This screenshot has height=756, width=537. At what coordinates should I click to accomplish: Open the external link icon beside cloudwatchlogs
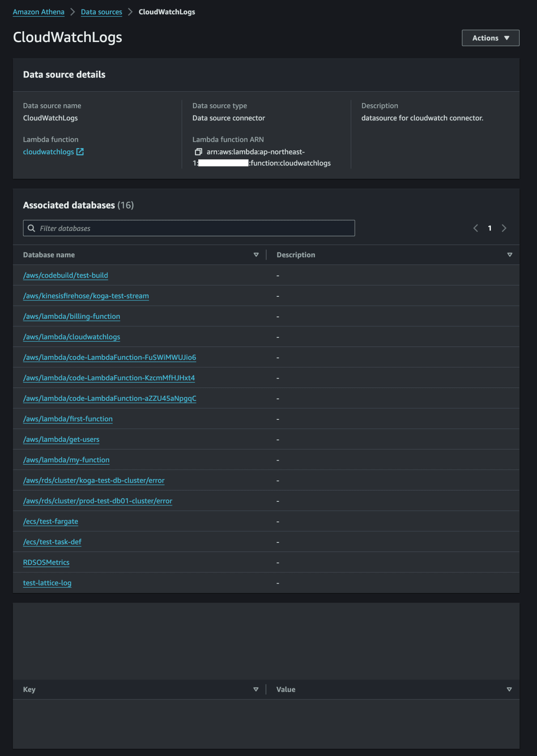[80, 152]
